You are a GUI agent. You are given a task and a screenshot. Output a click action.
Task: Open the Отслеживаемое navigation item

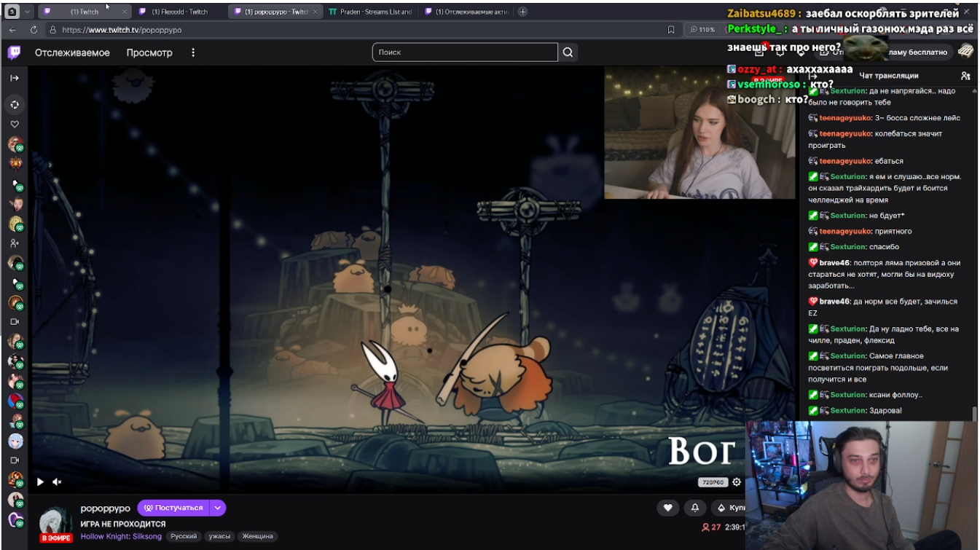click(x=72, y=52)
